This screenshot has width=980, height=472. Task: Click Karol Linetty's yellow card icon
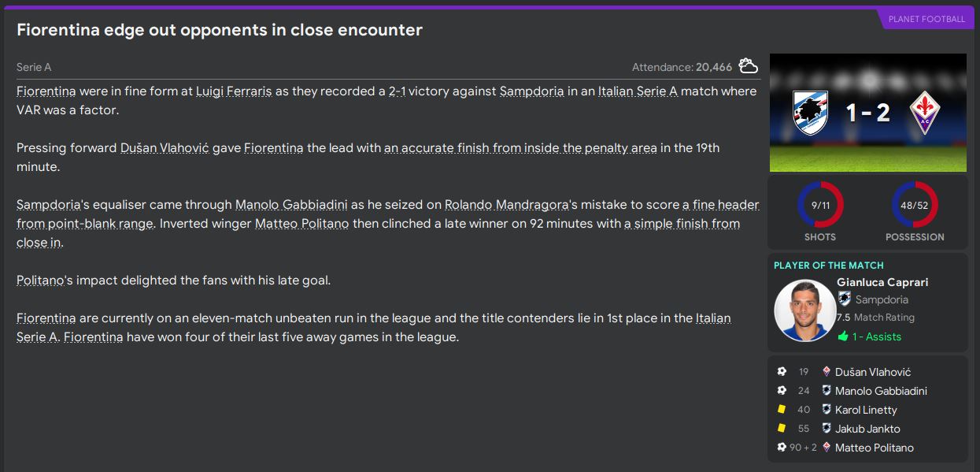[x=782, y=410]
